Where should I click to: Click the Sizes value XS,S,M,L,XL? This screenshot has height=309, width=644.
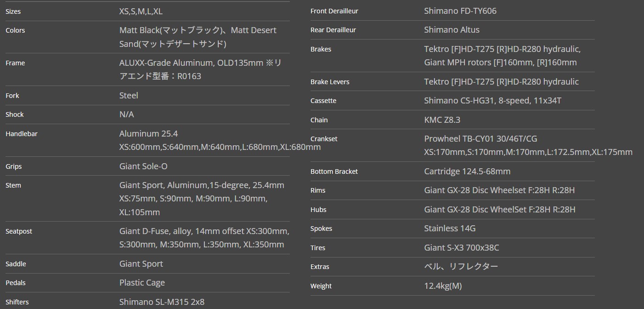tap(141, 11)
